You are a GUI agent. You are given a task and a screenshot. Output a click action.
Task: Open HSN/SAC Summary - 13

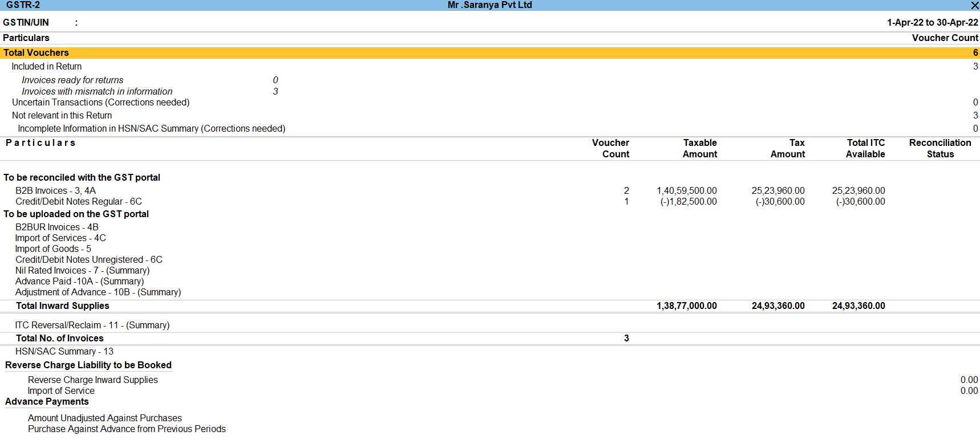[x=64, y=351]
